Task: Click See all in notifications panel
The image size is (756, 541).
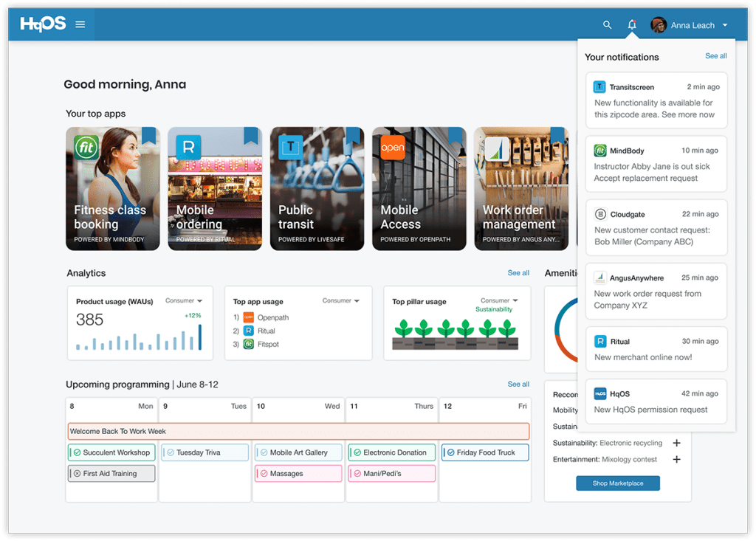Action: click(715, 56)
